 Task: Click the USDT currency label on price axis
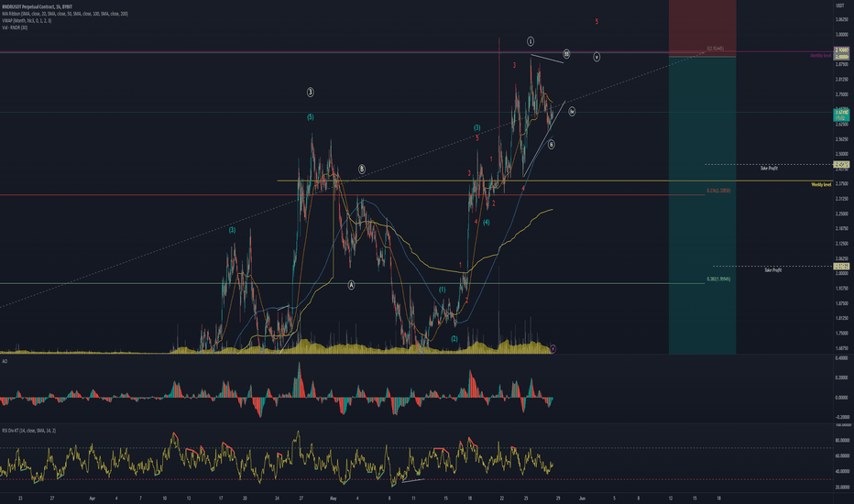tap(840, 5)
